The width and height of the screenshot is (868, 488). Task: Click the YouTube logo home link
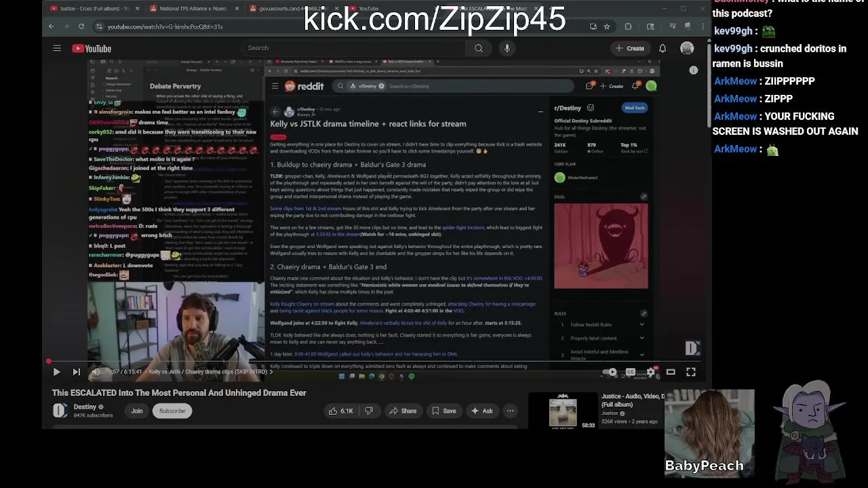pyautogui.click(x=92, y=48)
